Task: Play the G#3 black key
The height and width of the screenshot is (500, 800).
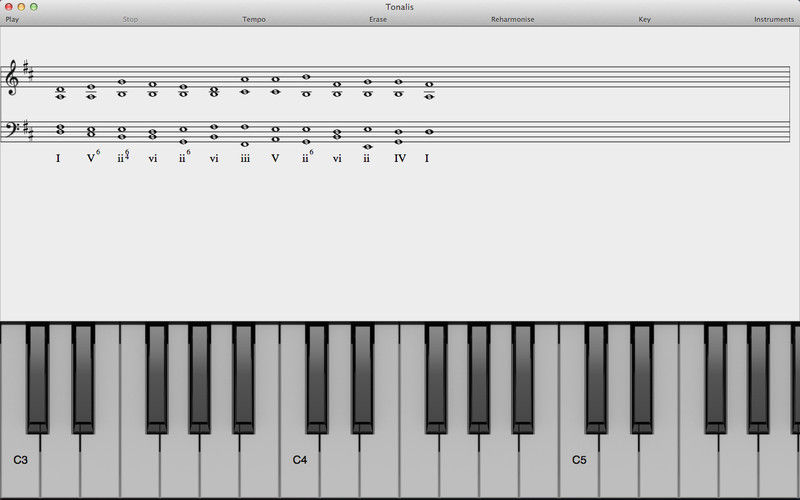Action: [199, 378]
